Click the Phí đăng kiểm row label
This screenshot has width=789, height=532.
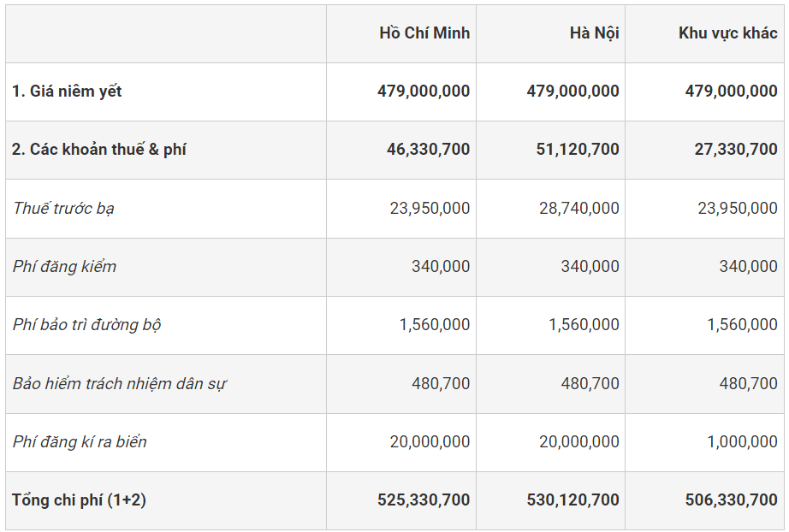64,266
